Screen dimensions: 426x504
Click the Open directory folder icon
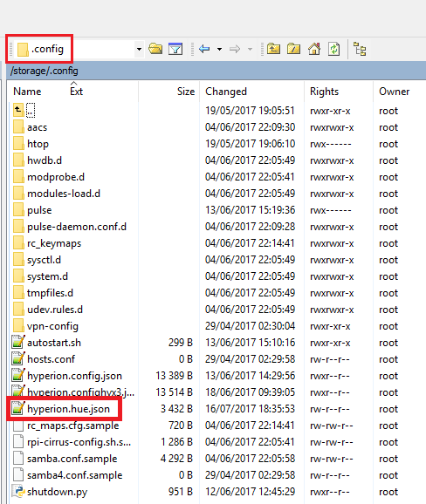click(x=155, y=49)
